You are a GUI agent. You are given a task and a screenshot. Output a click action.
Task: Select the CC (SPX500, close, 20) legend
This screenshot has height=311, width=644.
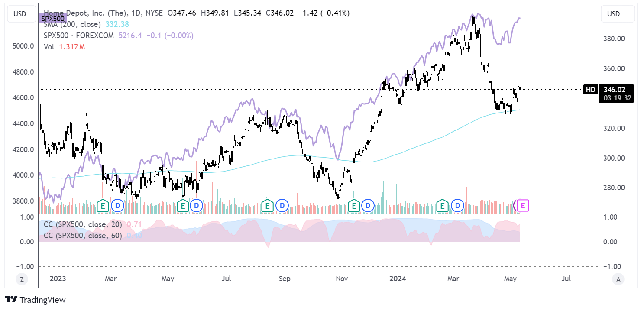pyautogui.click(x=83, y=224)
